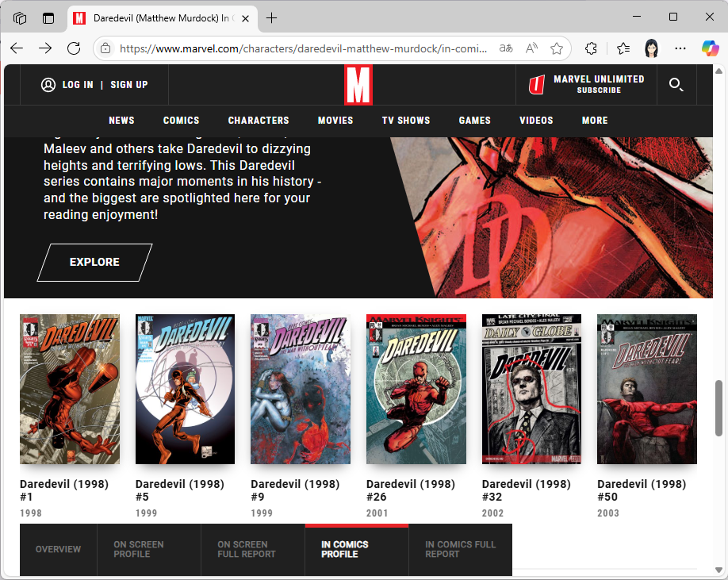This screenshot has height=580, width=728.
Task: Open the MOVIES menu
Action: 335,121
